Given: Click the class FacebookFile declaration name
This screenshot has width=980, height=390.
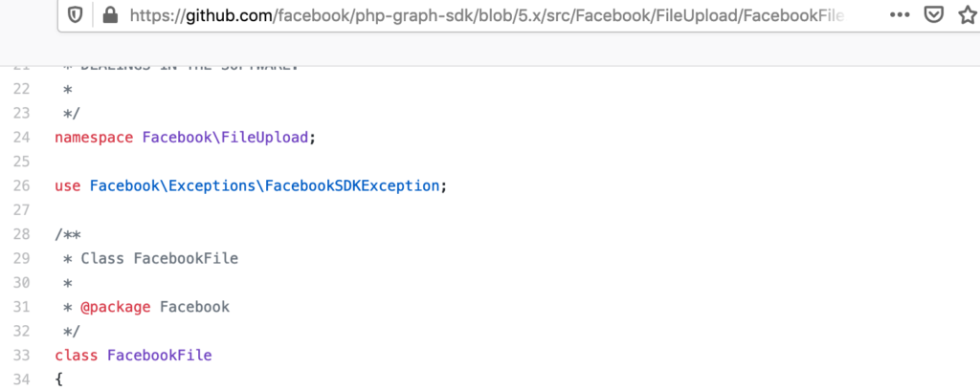Looking at the screenshot, I should (x=160, y=356).
